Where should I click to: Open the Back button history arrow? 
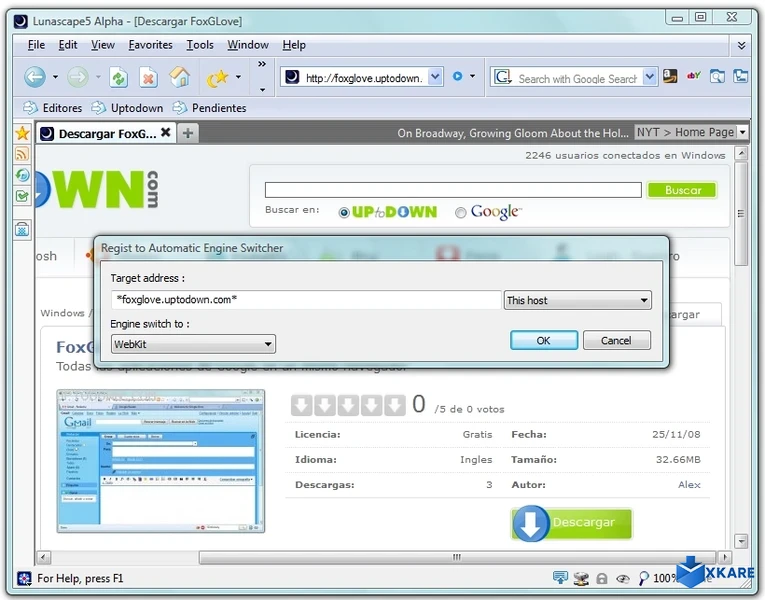pyautogui.click(x=55, y=77)
